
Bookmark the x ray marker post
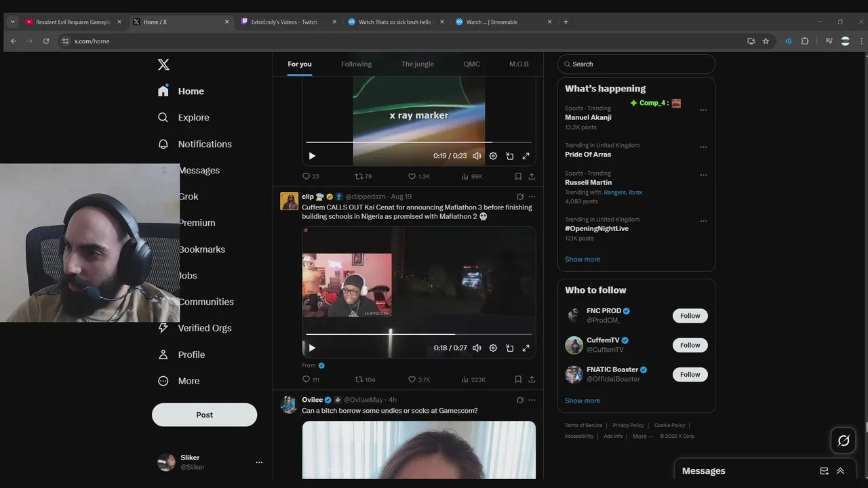pos(518,176)
